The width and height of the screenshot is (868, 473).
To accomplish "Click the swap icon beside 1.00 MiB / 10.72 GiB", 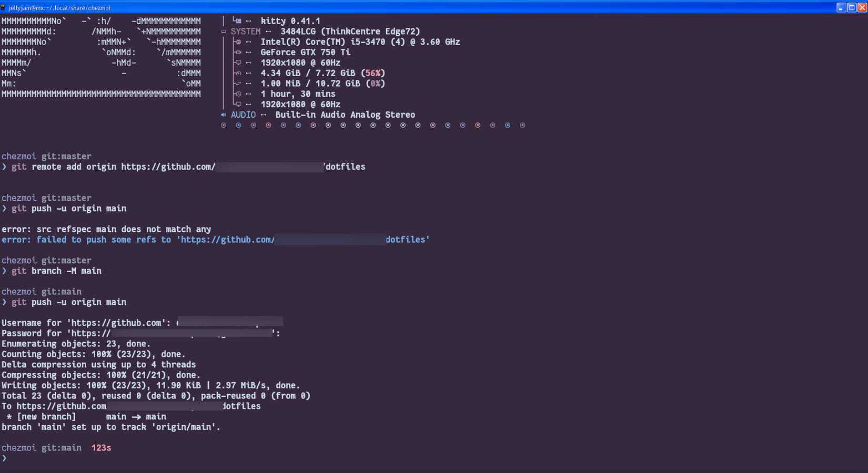I will click(x=238, y=83).
